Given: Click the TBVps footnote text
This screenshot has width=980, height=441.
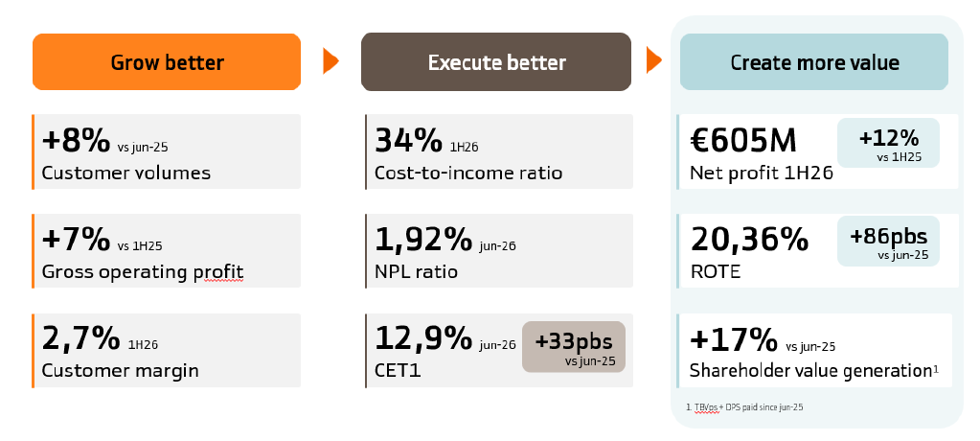Looking at the screenshot, I should [x=744, y=407].
